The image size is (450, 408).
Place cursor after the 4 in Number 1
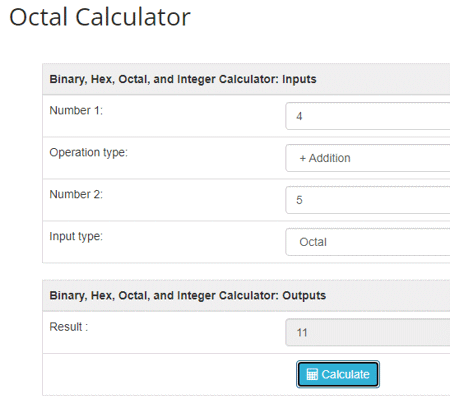click(303, 116)
